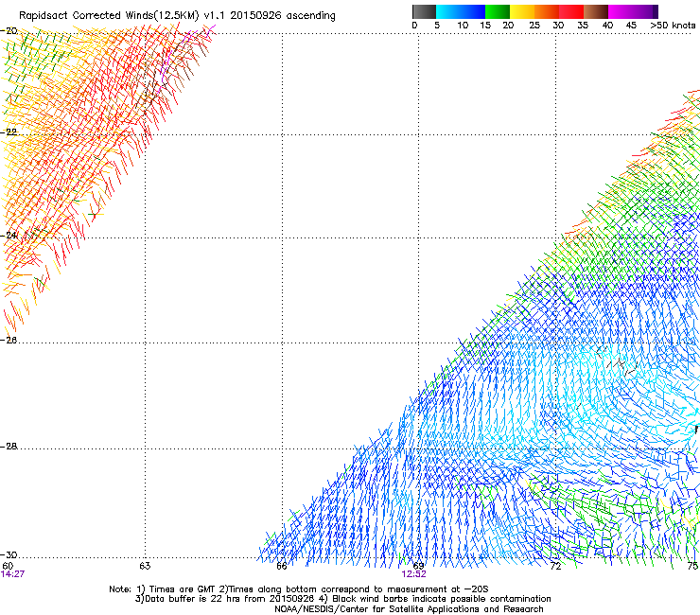
Task: Click the -20 latitude axis label
Action: point(9,31)
